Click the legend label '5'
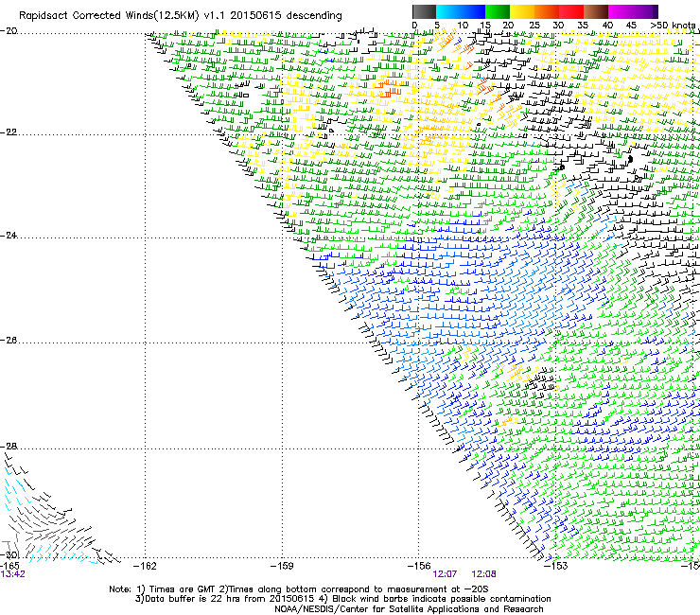This screenshot has width=700, height=615. [x=437, y=26]
